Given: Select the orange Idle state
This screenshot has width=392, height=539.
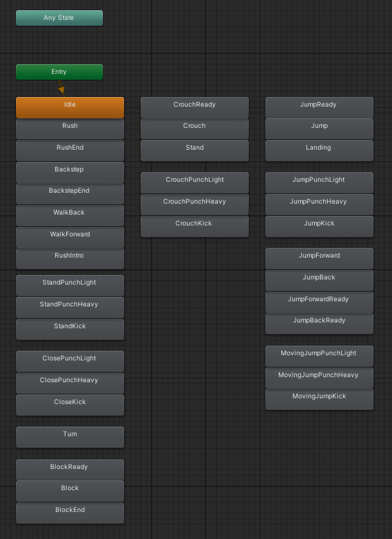Looking at the screenshot, I should tap(69, 107).
